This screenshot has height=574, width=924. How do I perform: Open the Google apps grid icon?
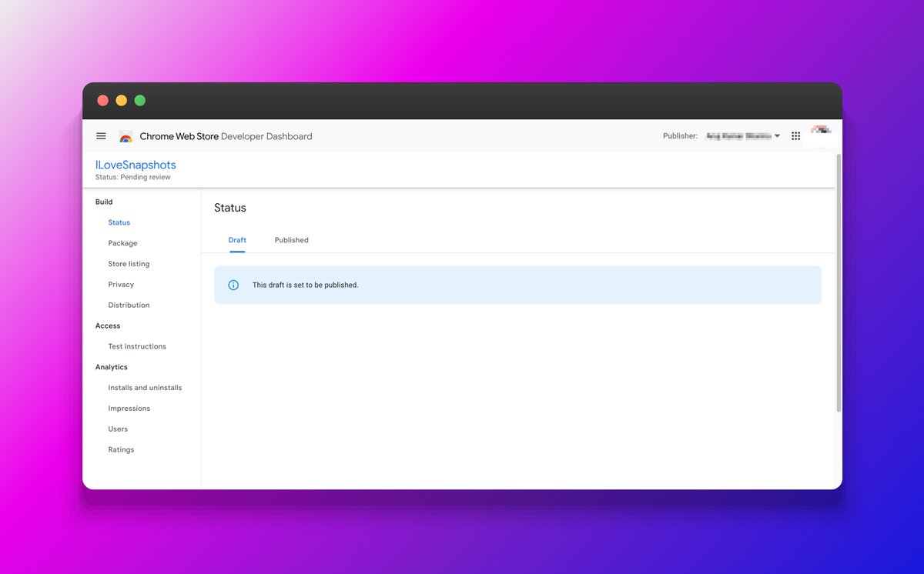(x=796, y=136)
